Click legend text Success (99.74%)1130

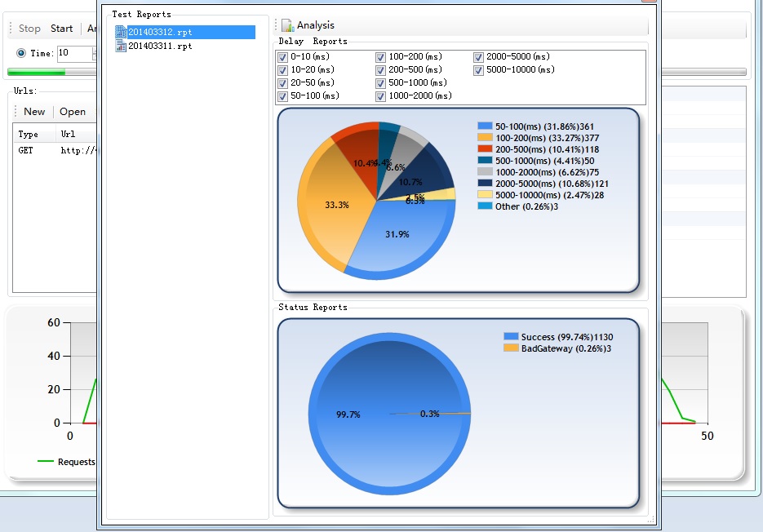pos(567,337)
